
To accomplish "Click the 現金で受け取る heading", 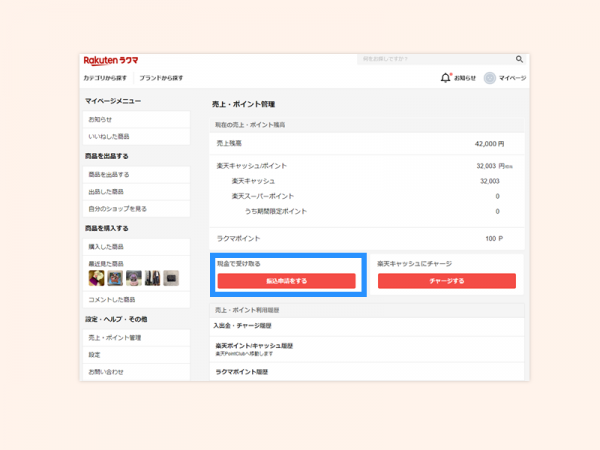I will [239, 264].
